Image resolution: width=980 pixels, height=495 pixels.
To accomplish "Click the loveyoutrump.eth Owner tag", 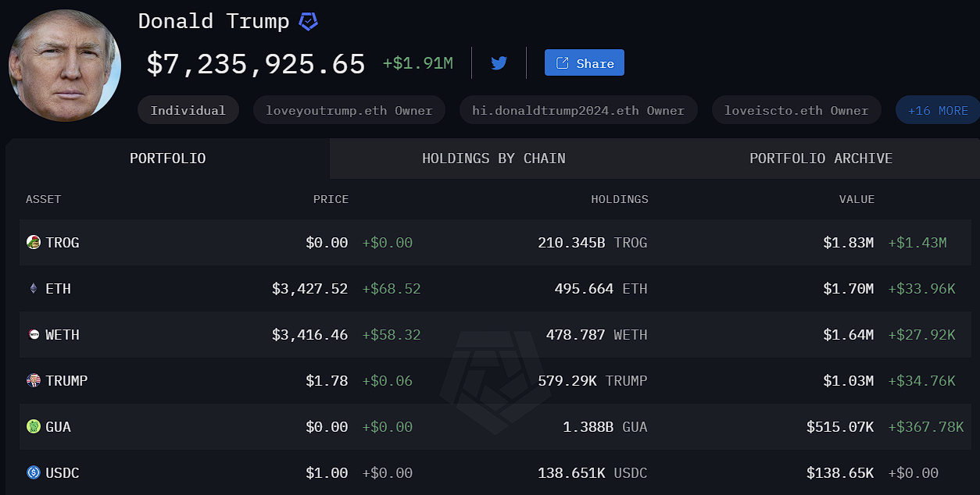I will pos(349,111).
